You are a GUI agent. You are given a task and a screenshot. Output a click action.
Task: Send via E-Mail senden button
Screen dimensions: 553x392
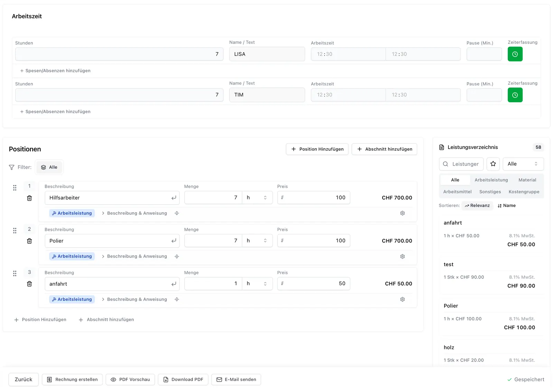click(236, 380)
